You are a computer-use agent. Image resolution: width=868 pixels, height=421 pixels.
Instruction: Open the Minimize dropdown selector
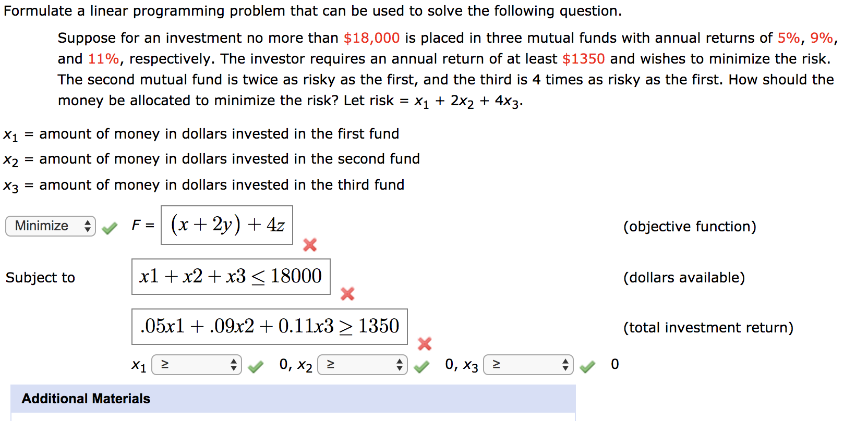[50, 226]
